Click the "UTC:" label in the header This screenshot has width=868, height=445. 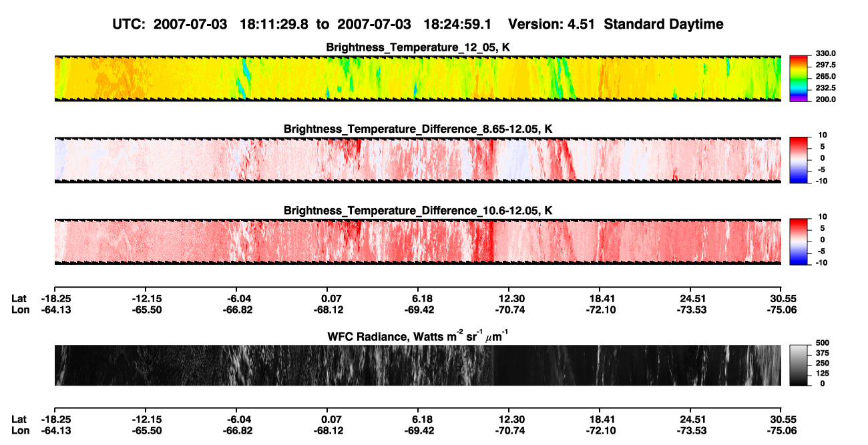point(128,24)
